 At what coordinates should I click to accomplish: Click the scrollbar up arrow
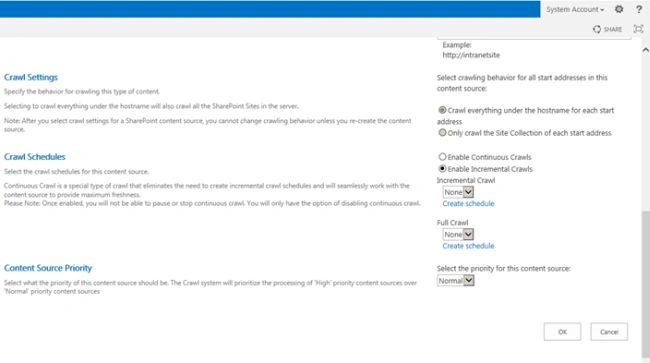click(645, 50)
